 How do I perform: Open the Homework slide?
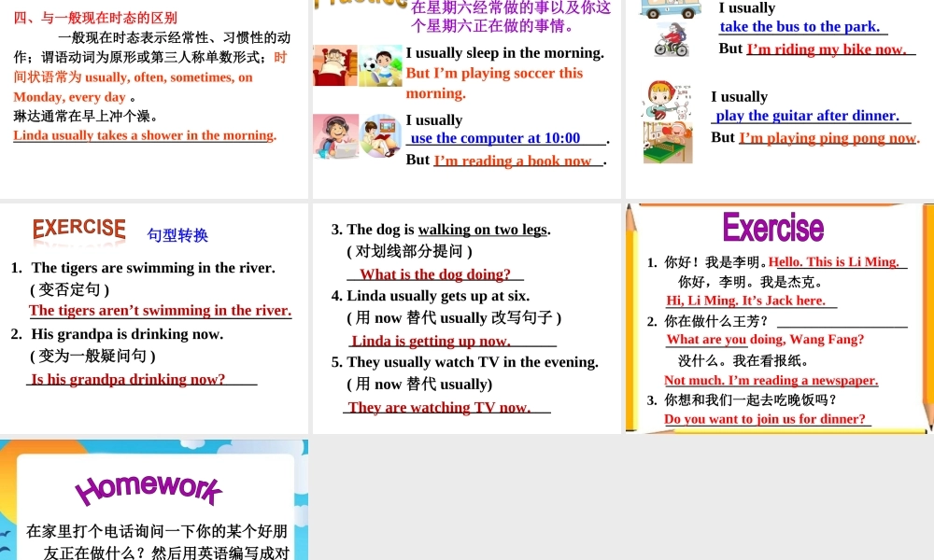coord(154,500)
